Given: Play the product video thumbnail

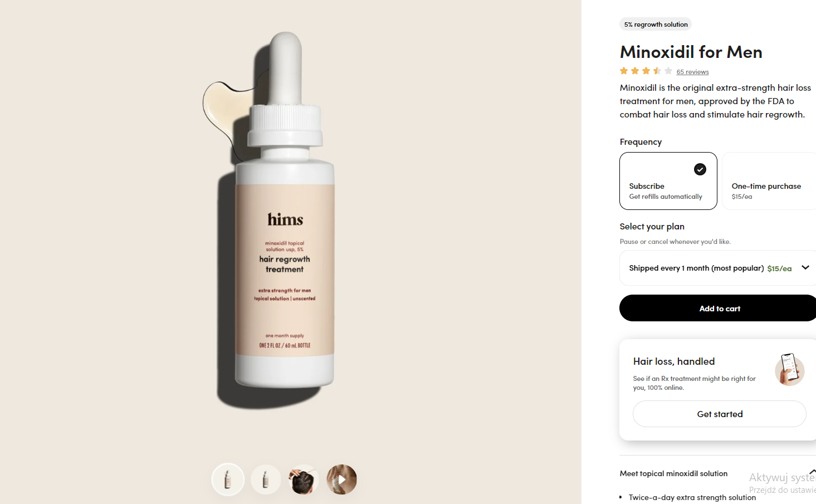Looking at the screenshot, I should click(x=341, y=479).
